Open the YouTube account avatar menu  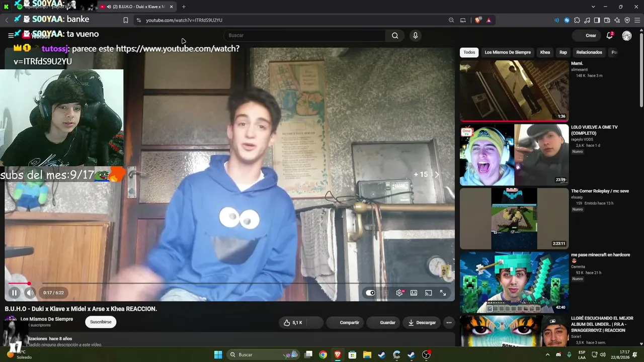(627, 36)
